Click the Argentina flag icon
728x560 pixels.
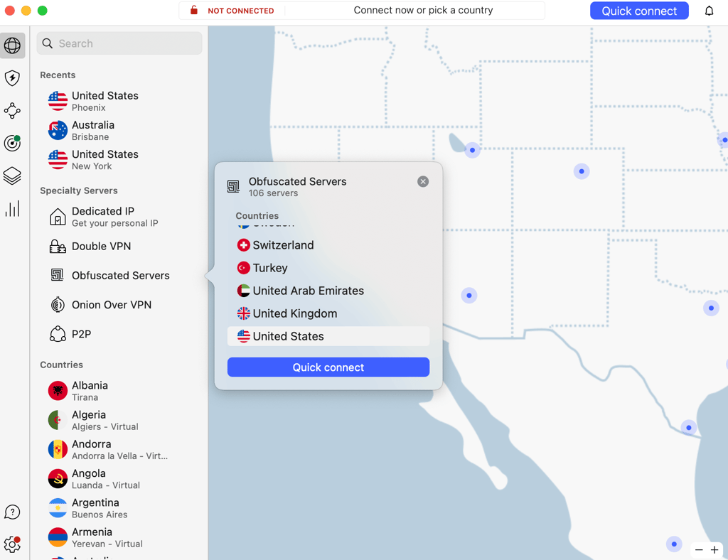click(x=58, y=508)
